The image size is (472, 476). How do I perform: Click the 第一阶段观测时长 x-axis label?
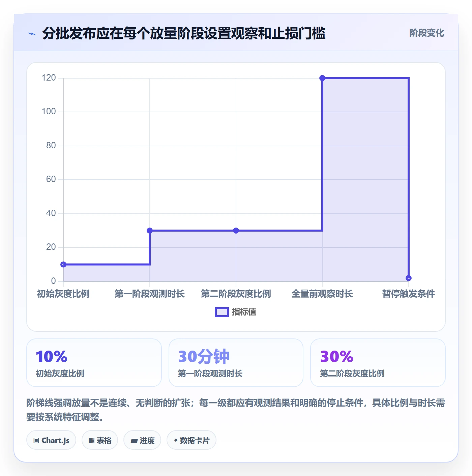click(150, 294)
